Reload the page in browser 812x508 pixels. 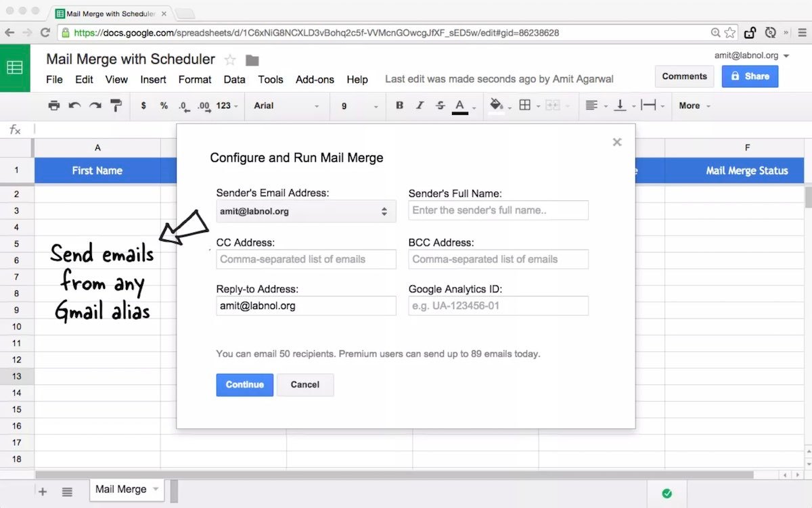(45, 32)
